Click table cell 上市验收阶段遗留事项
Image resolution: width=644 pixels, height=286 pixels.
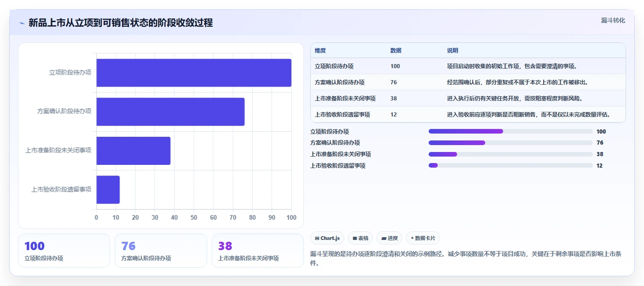[342, 115]
